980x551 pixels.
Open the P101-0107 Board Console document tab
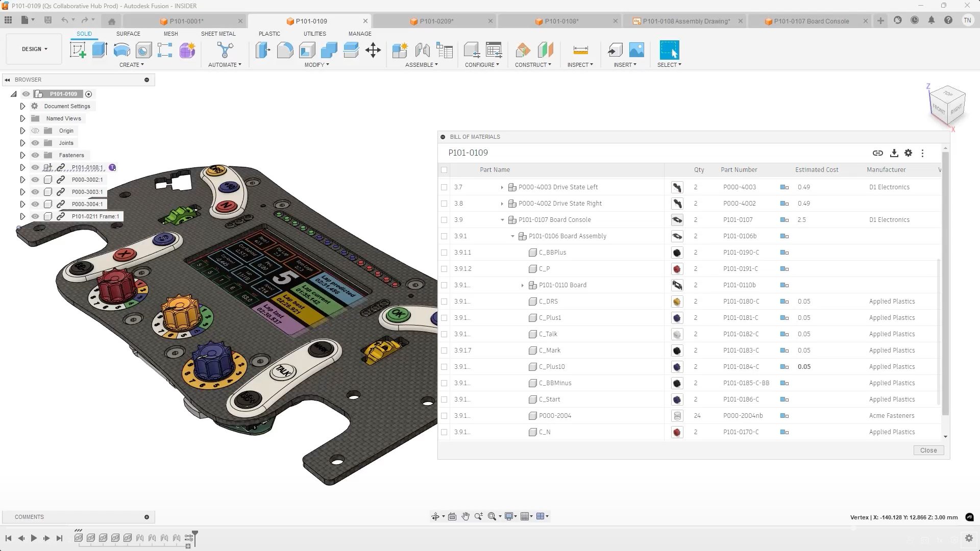pos(811,21)
